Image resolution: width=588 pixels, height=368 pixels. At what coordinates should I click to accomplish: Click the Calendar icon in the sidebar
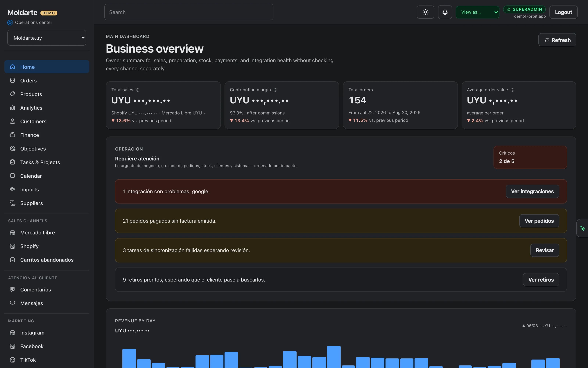coord(12,176)
